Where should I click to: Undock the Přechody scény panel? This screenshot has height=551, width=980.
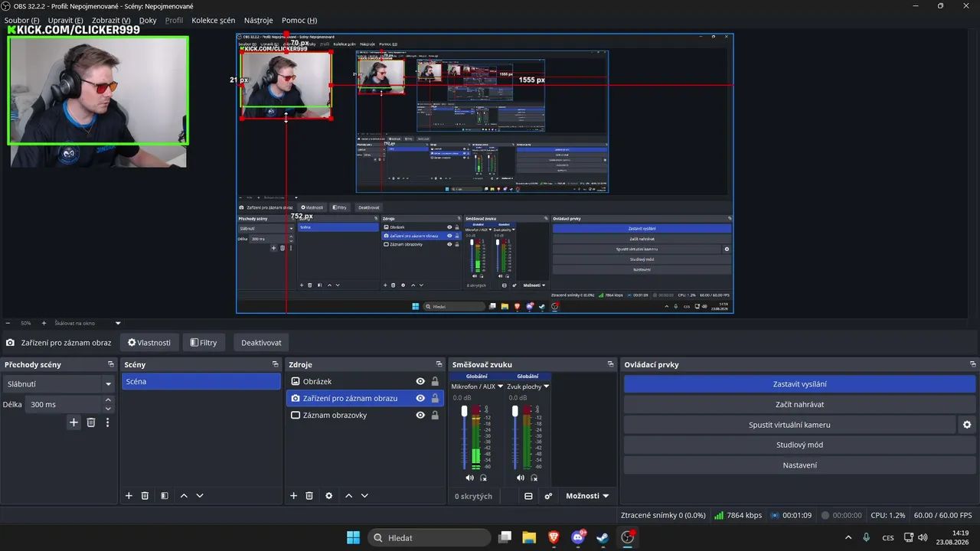pyautogui.click(x=111, y=364)
